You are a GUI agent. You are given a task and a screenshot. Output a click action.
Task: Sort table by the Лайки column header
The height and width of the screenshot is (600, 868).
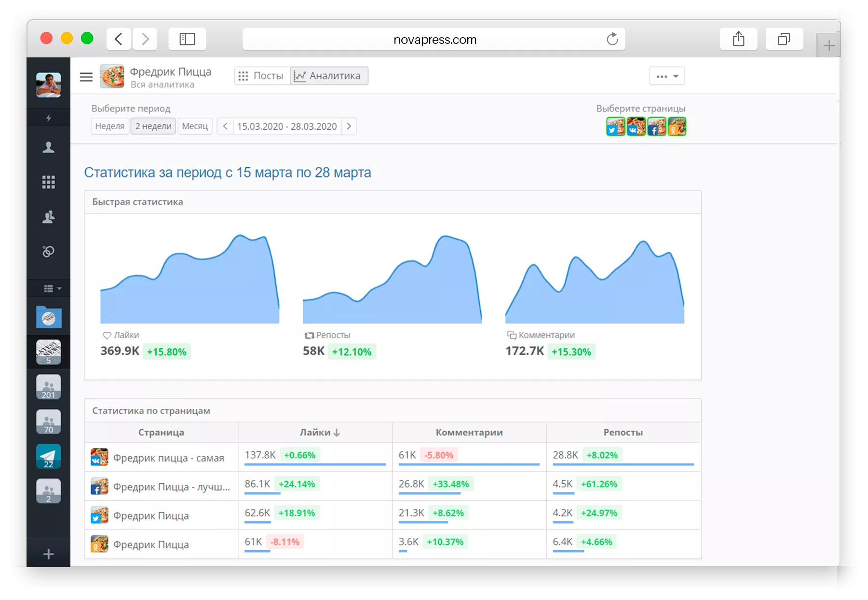point(319,433)
